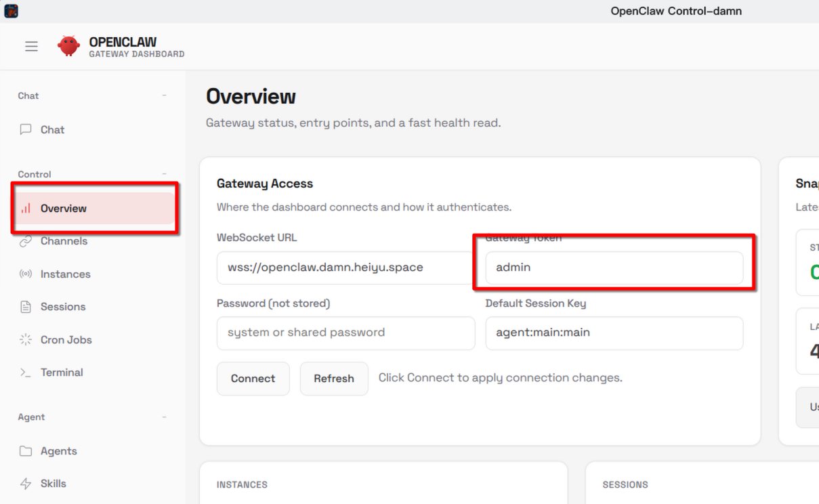819x504 pixels.
Task: Select the Cron Jobs spinner icon
Action: [x=26, y=340]
